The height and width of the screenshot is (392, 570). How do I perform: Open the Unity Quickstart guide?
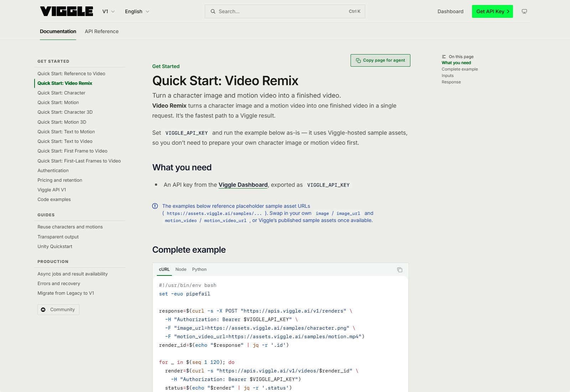[x=55, y=246]
